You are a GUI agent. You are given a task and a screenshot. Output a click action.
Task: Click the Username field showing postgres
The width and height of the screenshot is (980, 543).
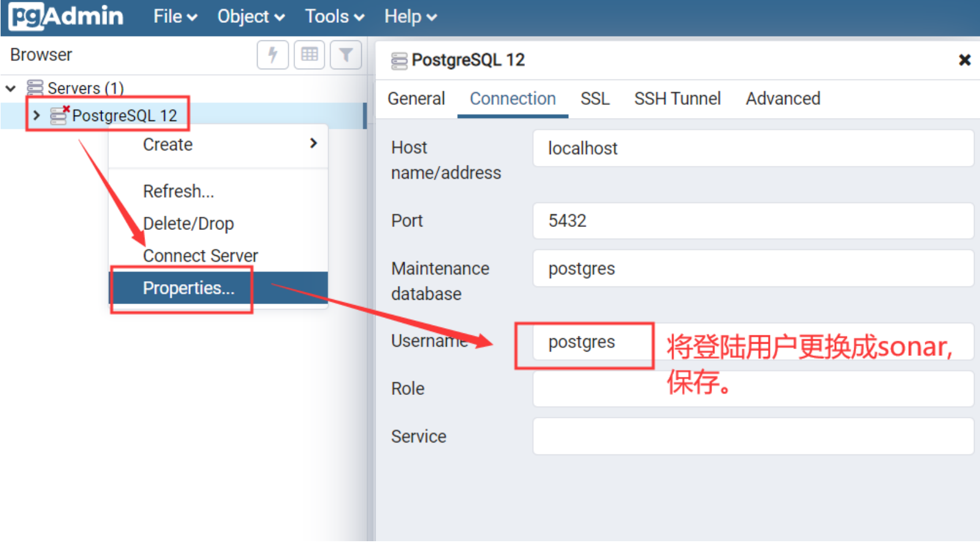(x=753, y=341)
